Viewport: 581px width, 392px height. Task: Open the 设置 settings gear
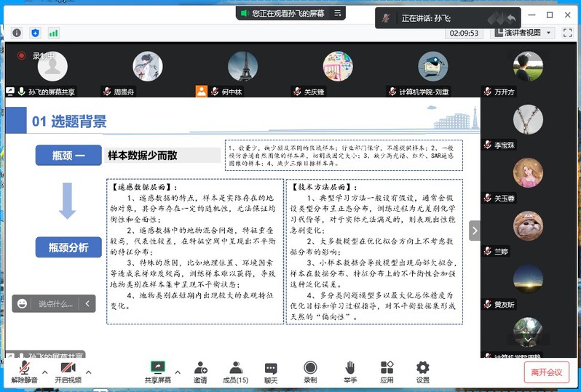[x=423, y=368]
